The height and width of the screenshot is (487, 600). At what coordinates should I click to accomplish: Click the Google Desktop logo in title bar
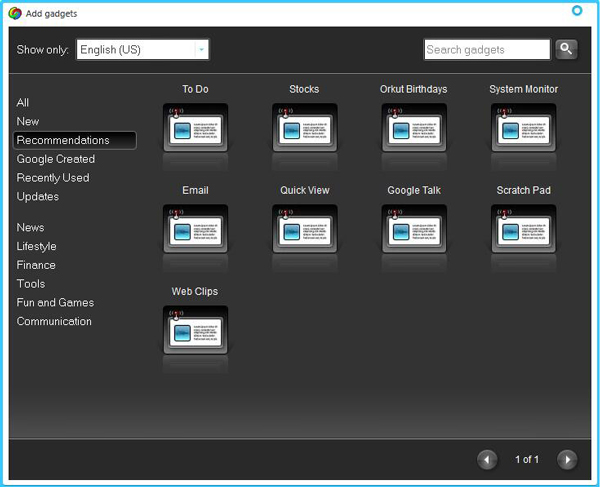[x=15, y=13]
